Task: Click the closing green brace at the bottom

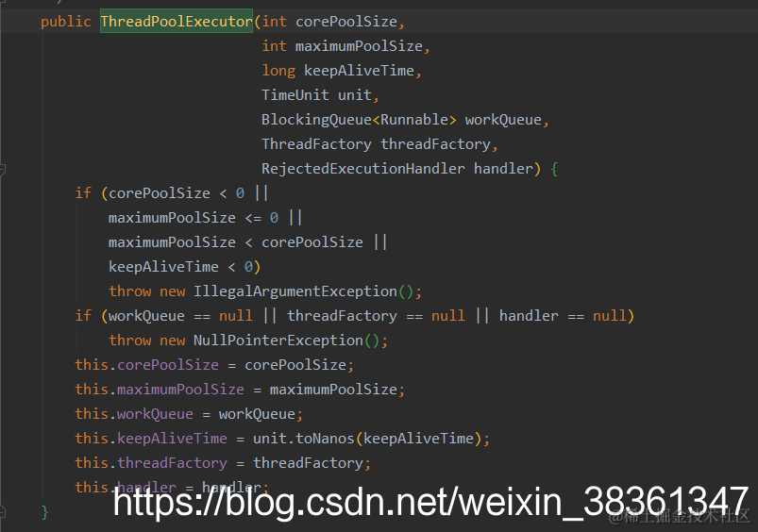Action: [45, 511]
